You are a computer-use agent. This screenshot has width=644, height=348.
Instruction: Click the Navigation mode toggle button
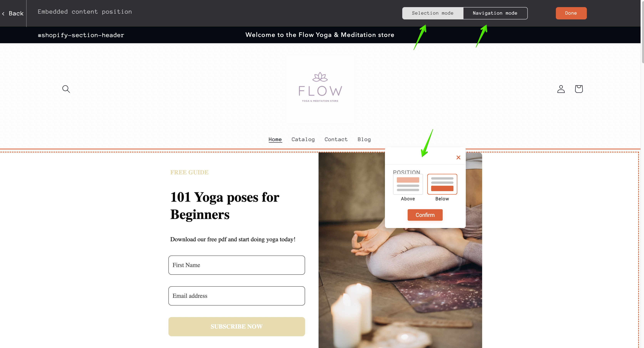click(x=495, y=13)
